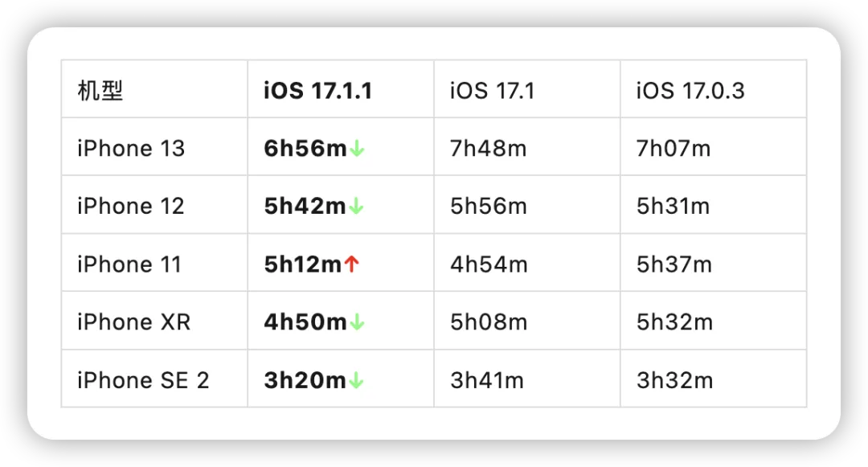The width and height of the screenshot is (868, 467).
Task: Click the green down arrow beside 6h56m
Action: (357, 149)
